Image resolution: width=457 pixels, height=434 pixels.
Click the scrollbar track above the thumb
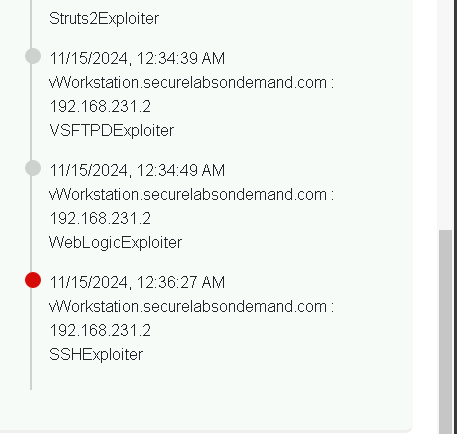[x=446, y=115]
